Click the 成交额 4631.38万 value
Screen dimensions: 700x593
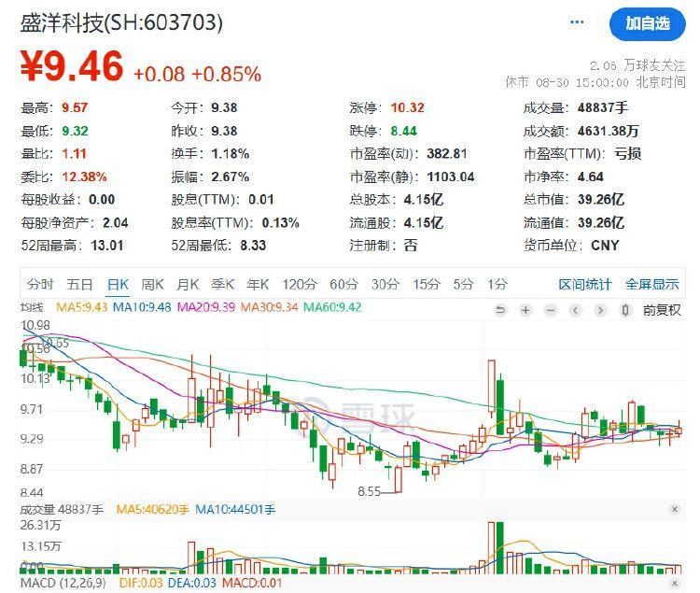tap(608, 131)
